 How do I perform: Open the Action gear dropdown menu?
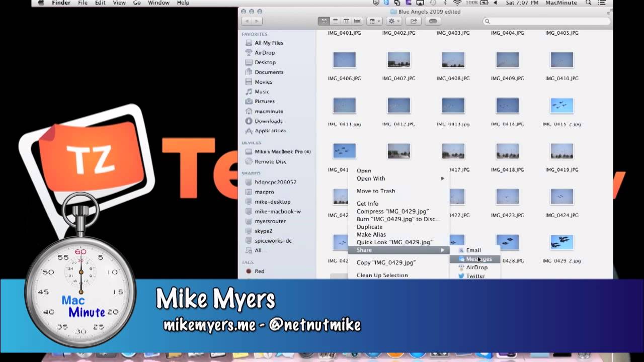393,21
